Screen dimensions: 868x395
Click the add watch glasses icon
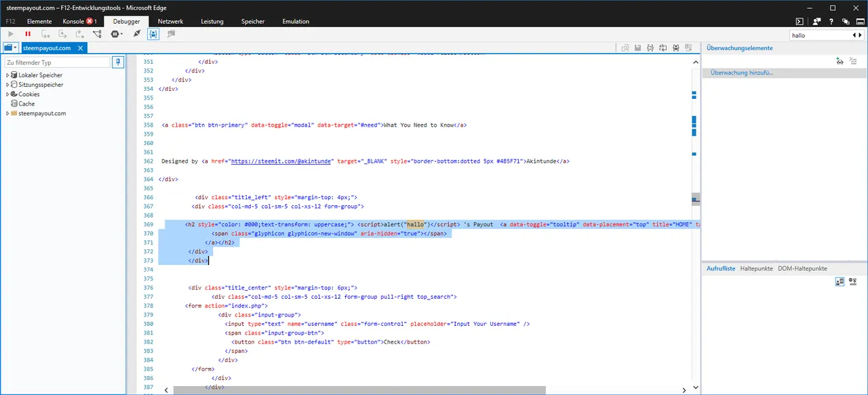click(x=840, y=61)
